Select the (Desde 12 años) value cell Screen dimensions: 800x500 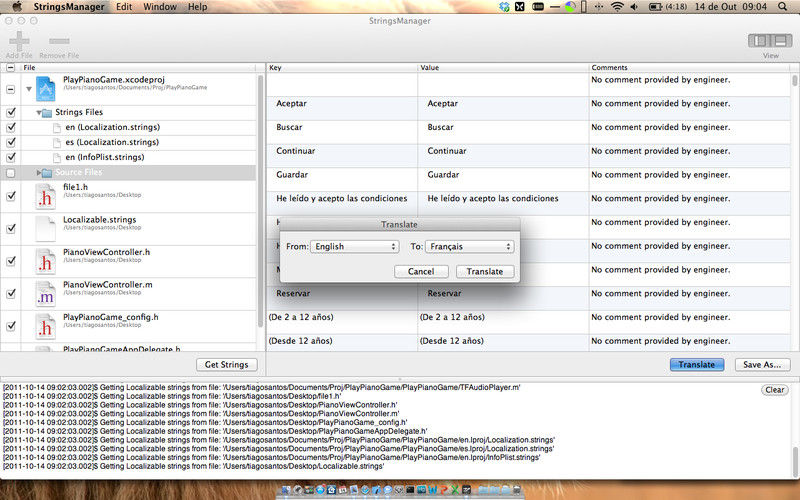coord(503,341)
